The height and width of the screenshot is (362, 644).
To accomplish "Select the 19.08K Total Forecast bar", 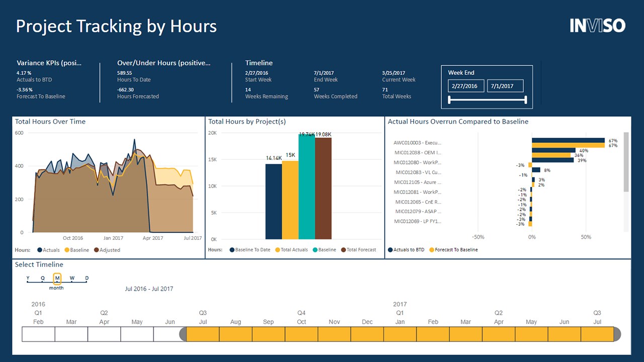I will pyautogui.click(x=324, y=188).
